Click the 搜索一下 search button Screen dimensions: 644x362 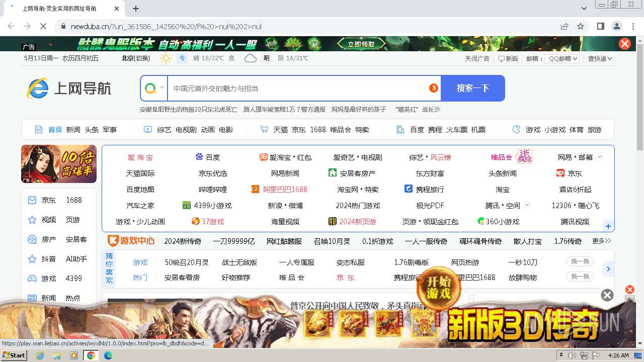pyautogui.click(x=473, y=88)
